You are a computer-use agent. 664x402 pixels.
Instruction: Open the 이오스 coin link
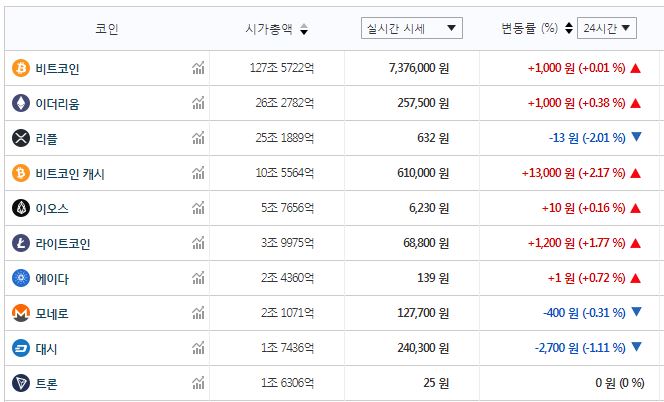(52, 208)
